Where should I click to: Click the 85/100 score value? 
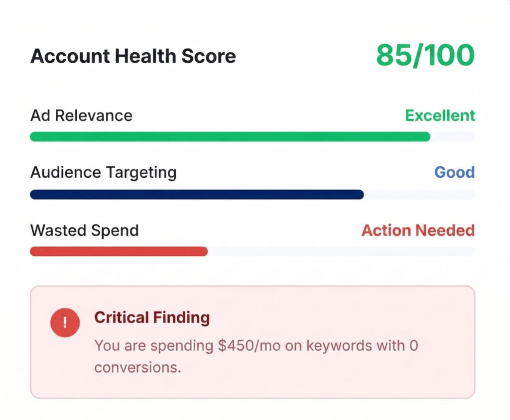click(x=425, y=55)
